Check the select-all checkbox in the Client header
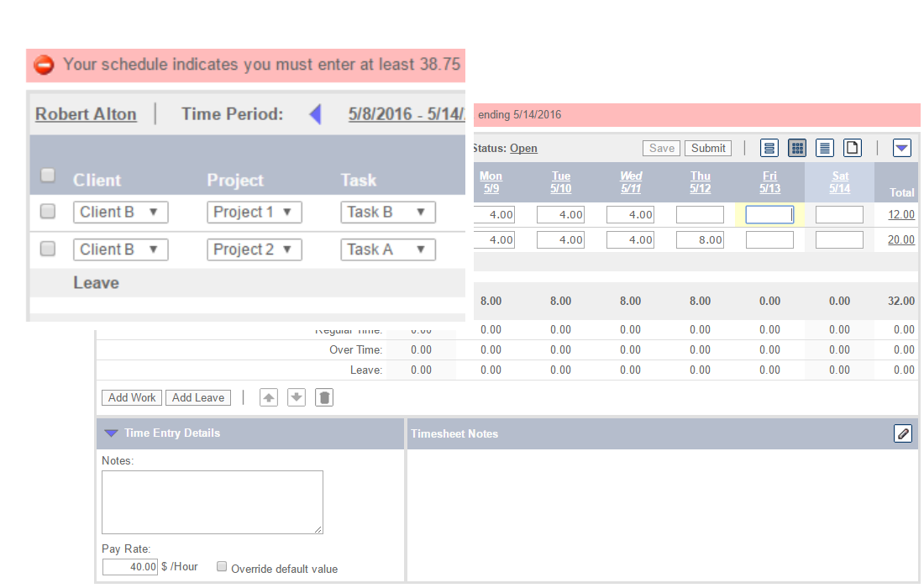924x588 pixels. coord(47,176)
